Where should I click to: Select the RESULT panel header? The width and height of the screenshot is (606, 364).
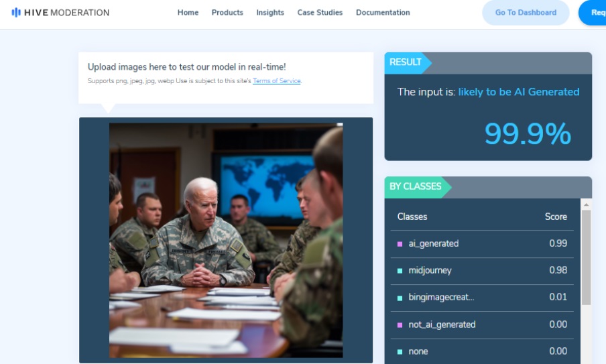(406, 62)
